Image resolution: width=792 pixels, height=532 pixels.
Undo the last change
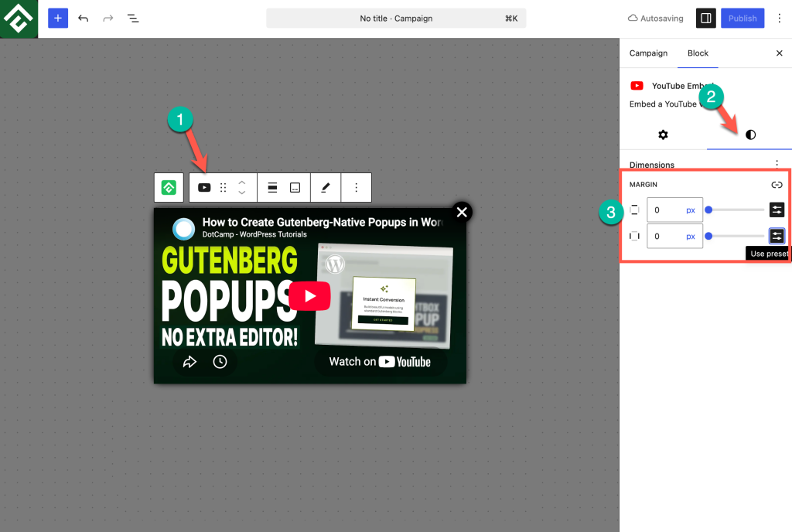[x=84, y=18]
